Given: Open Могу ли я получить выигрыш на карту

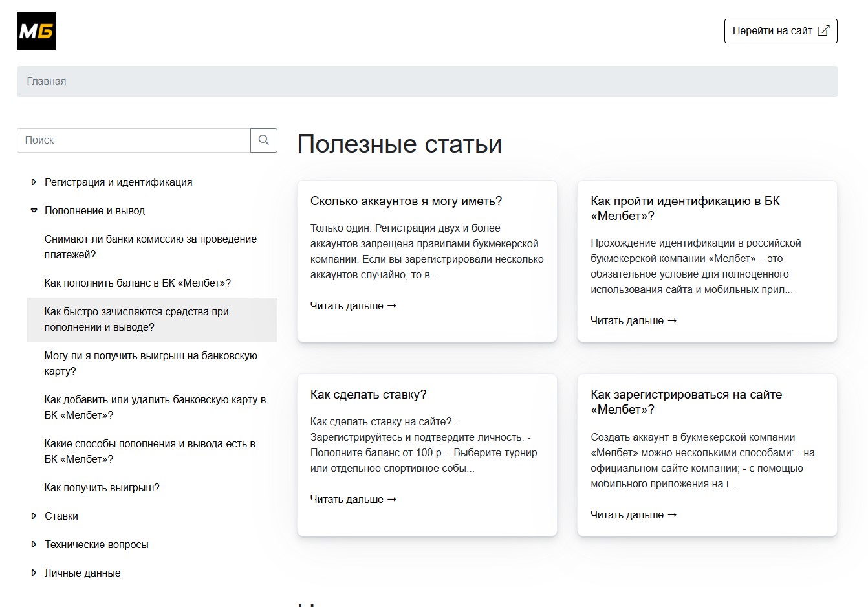Looking at the screenshot, I should click(151, 364).
